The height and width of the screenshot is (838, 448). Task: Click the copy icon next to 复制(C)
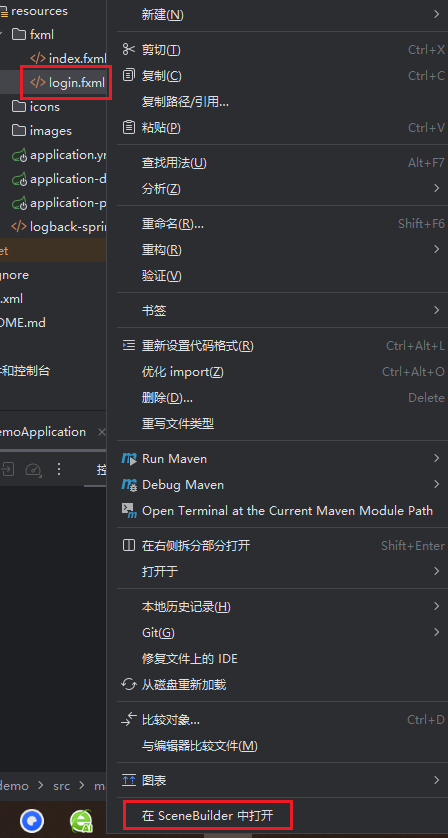pos(129,75)
